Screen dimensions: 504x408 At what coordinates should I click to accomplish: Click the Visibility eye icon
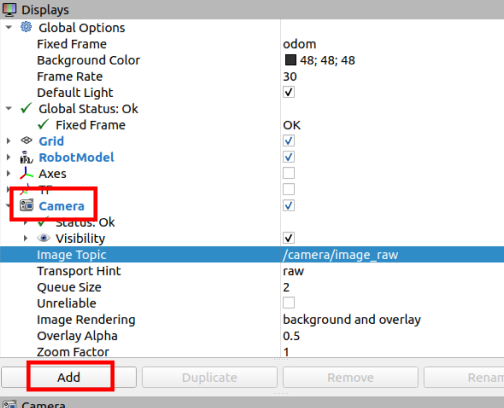pyautogui.click(x=43, y=238)
